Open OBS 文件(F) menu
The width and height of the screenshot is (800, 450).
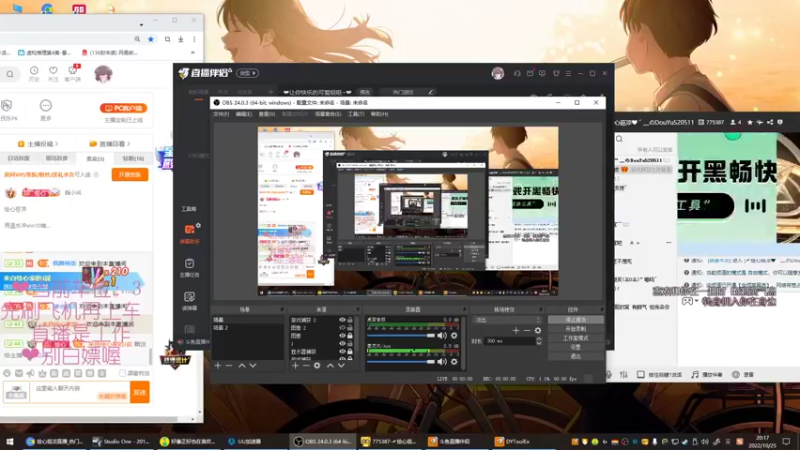[x=221, y=114]
